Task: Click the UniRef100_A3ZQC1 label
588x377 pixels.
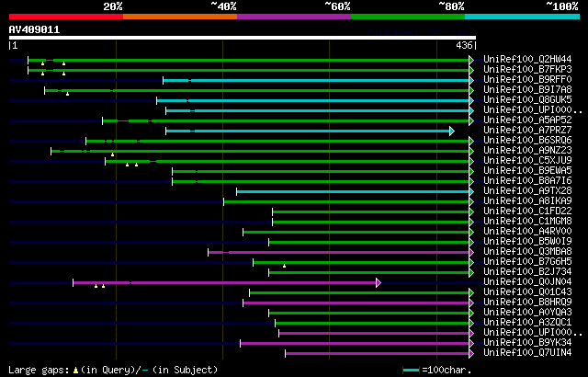Action: click(x=527, y=323)
